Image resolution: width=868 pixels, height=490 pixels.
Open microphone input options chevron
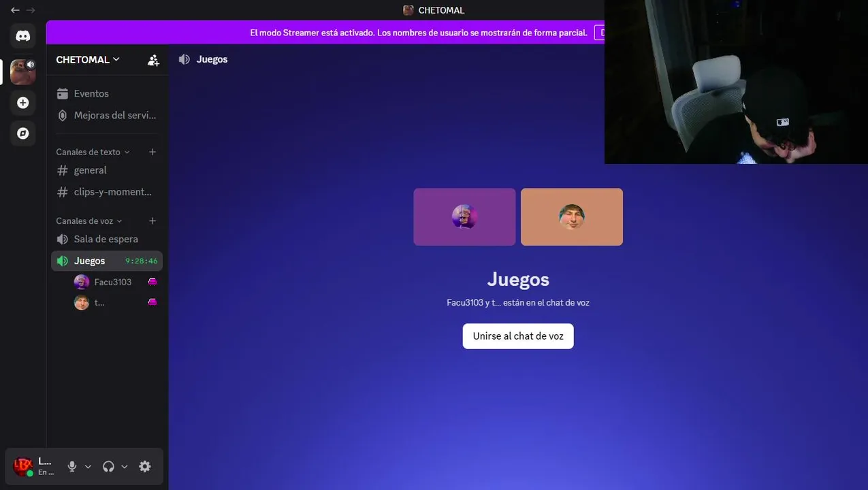88,466
